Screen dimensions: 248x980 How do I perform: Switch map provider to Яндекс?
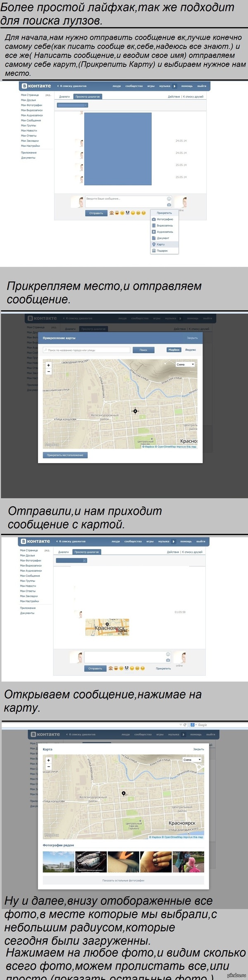[191, 350]
